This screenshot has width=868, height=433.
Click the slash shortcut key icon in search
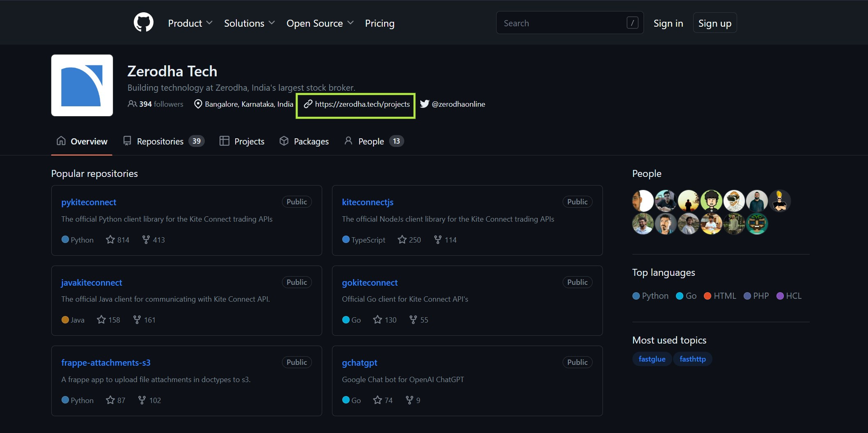click(x=632, y=23)
